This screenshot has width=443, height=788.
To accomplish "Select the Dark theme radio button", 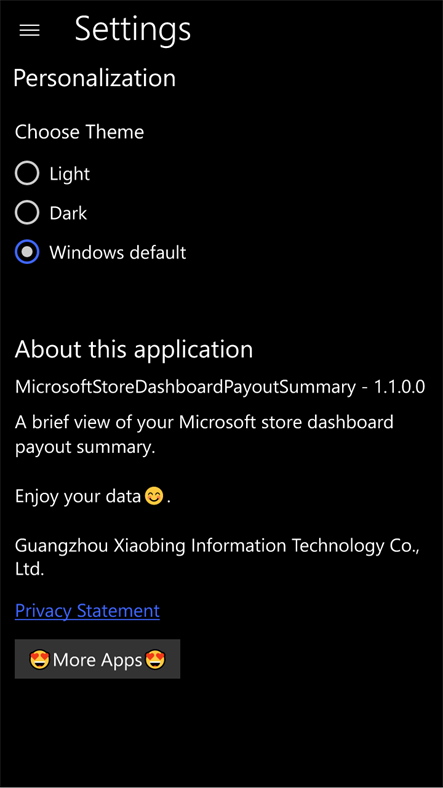I will [27, 213].
